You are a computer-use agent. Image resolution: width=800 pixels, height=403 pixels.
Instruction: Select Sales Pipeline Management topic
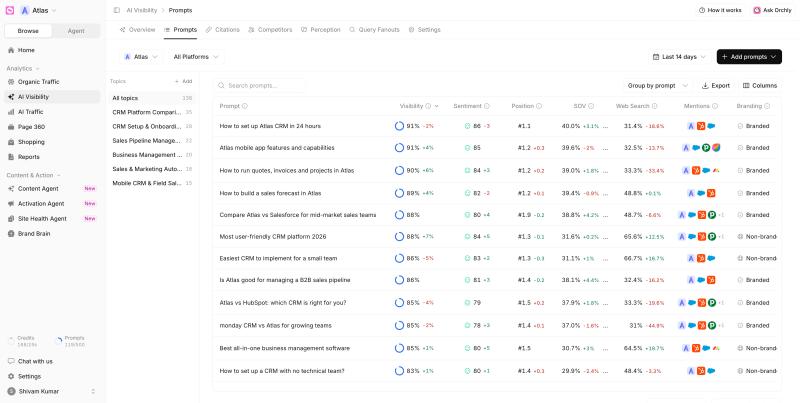point(152,141)
